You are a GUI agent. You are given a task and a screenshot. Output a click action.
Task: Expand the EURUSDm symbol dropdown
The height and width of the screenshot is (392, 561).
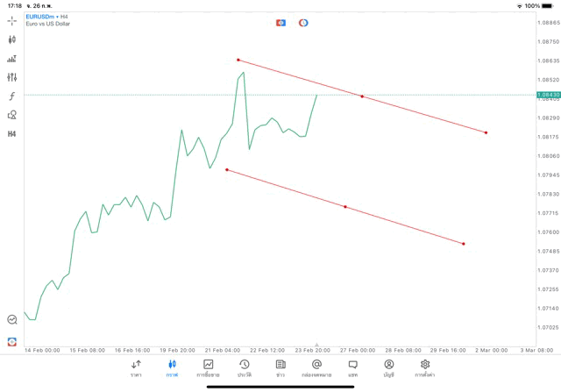[42, 17]
